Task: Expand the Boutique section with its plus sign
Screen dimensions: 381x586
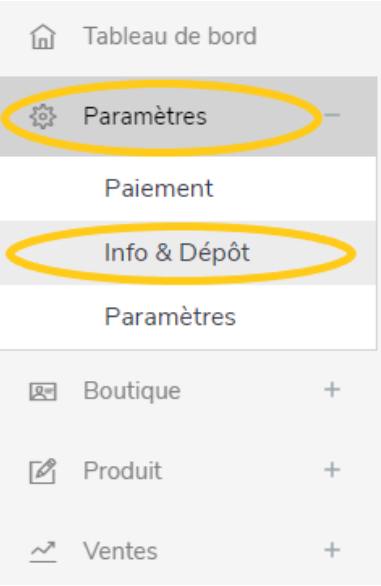Action: click(x=332, y=390)
